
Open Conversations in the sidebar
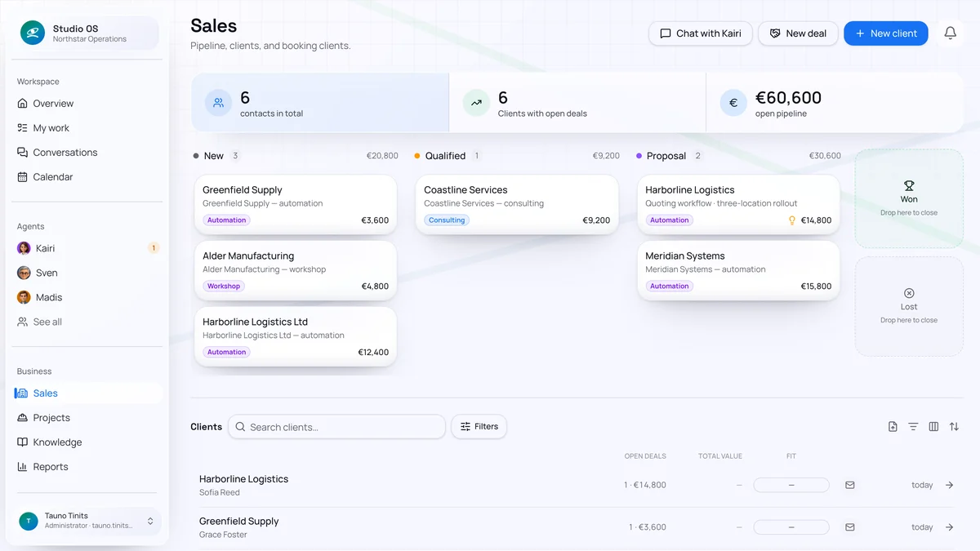(87, 153)
